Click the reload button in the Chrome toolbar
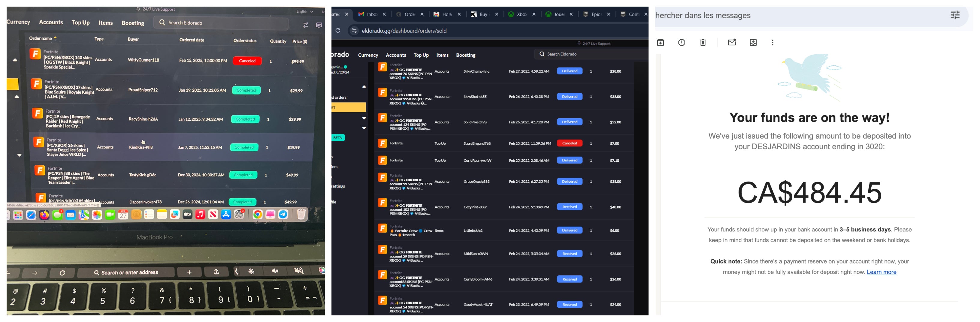980x322 pixels. coord(338,30)
